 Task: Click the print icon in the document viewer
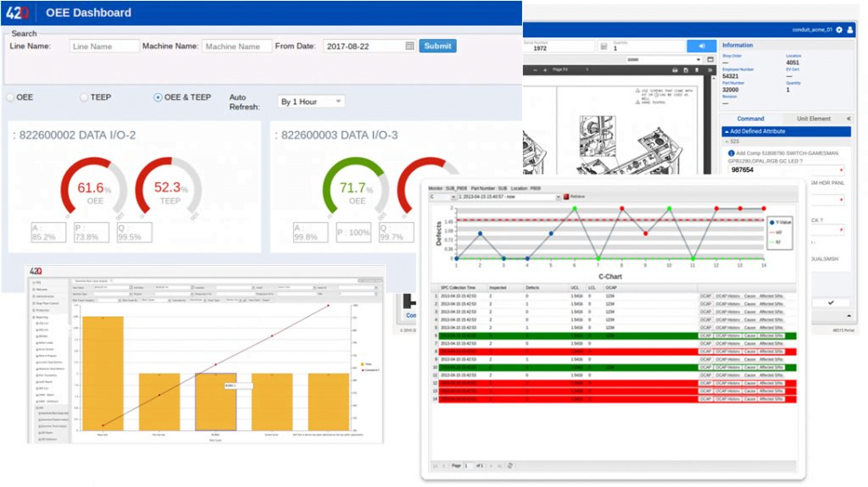tap(674, 69)
